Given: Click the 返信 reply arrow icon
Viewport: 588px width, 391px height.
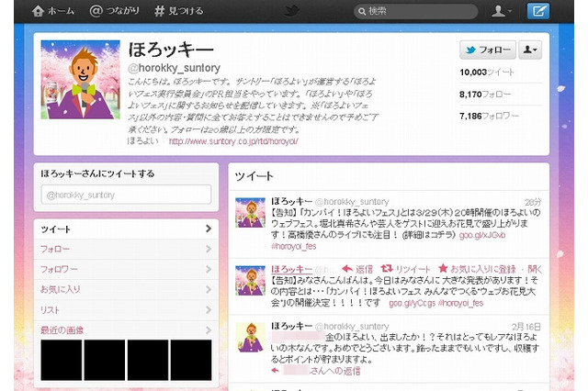Looking at the screenshot, I should click(x=347, y=269).
